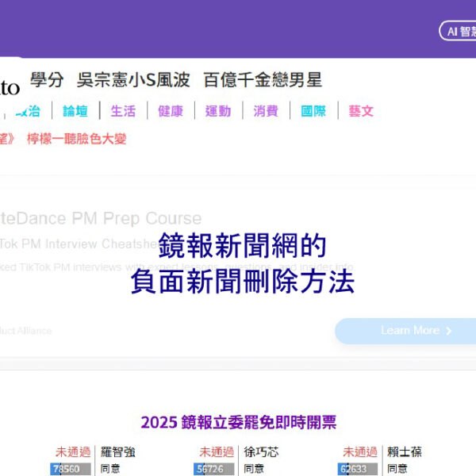
Task: Click the 56726 vote count bar
Action: coord(213,469)
